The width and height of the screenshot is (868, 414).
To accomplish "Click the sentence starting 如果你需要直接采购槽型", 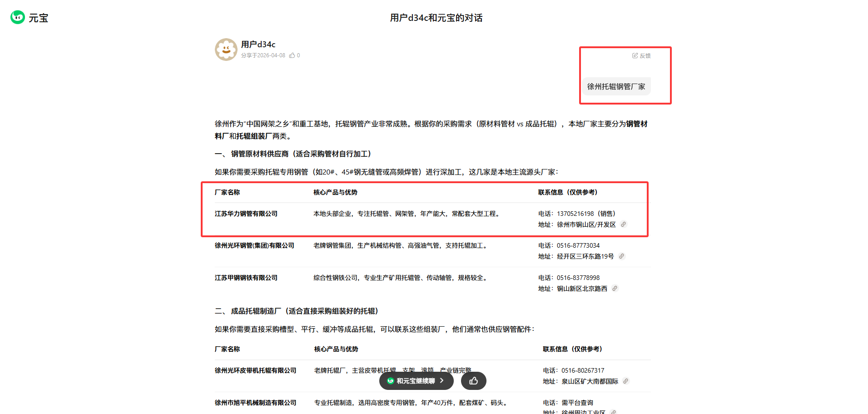I will point(375,329).
